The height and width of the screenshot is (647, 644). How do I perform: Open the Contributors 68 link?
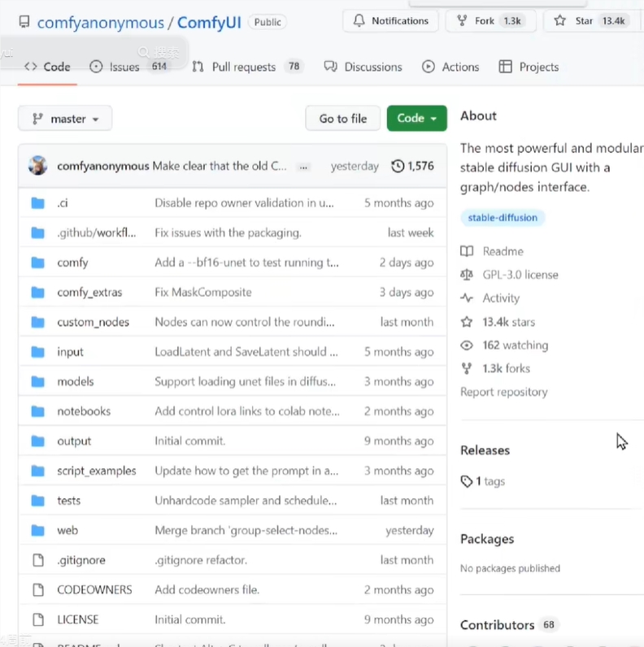pos(509,625)
